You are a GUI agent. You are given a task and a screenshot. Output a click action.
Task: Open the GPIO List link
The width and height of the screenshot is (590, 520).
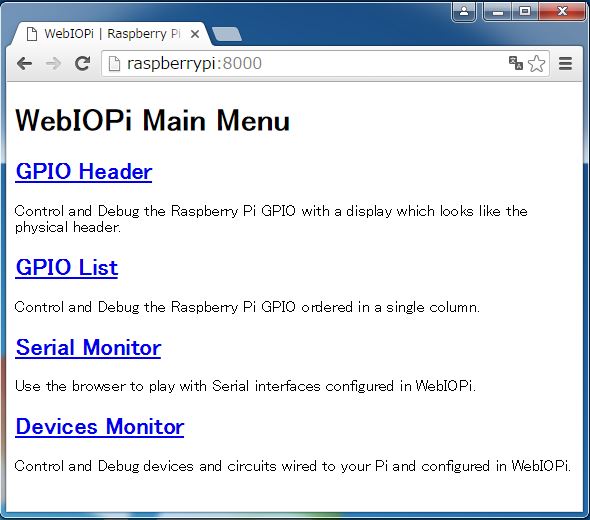[67, 268]
